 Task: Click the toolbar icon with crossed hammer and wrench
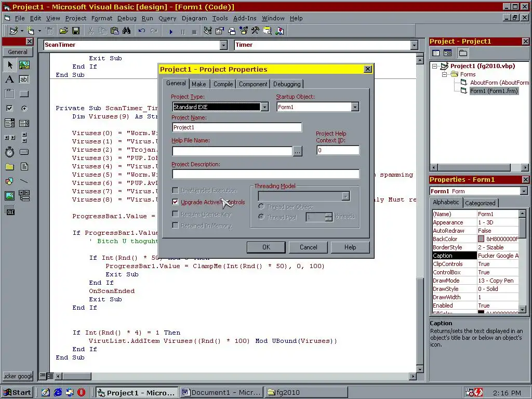click(x=256, y=31)
